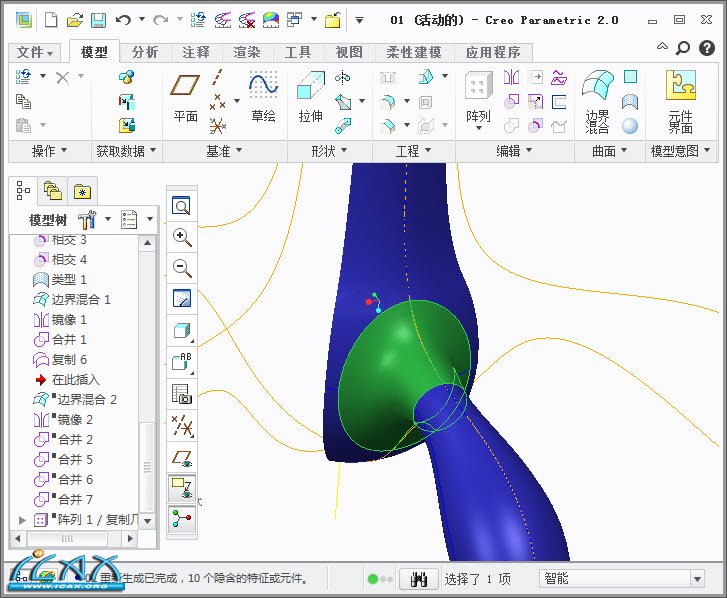Click the Save icon in quick access toolbar

tap(98, 20)
